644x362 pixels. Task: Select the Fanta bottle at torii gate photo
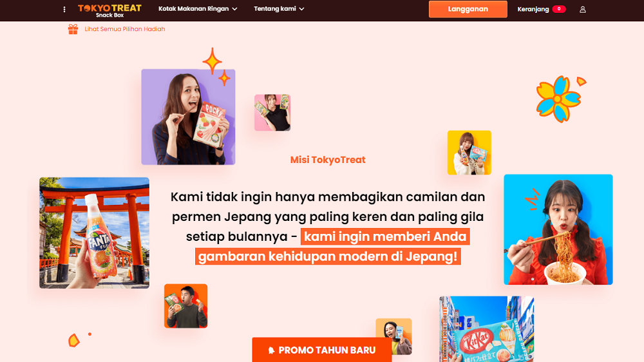[x=95, y=233]
